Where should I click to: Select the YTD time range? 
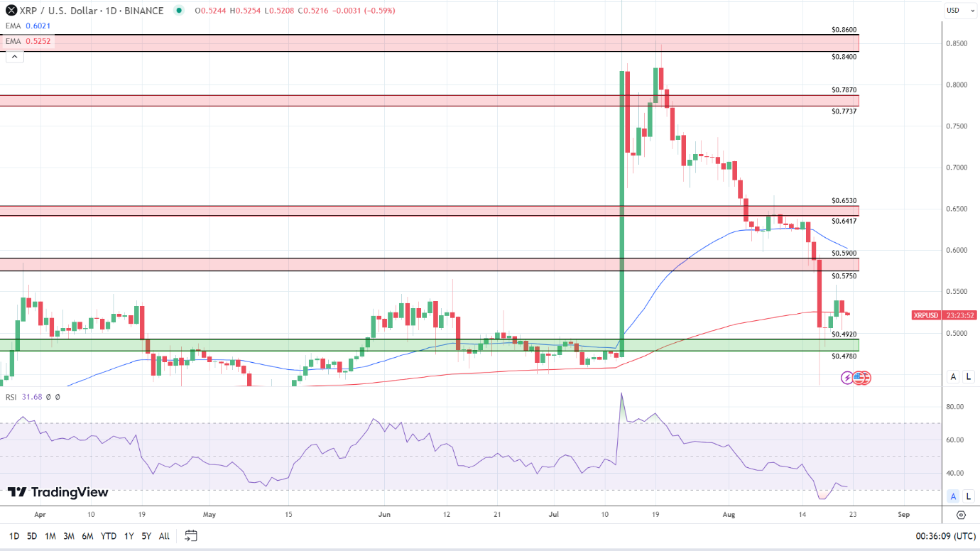pyautogui.click(x=109, y=536)
